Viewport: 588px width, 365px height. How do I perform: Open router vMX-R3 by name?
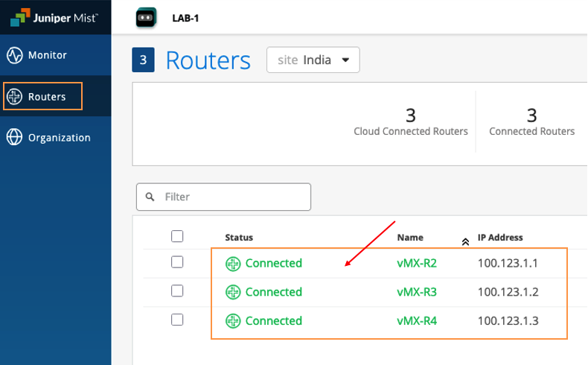pos(417,292)
